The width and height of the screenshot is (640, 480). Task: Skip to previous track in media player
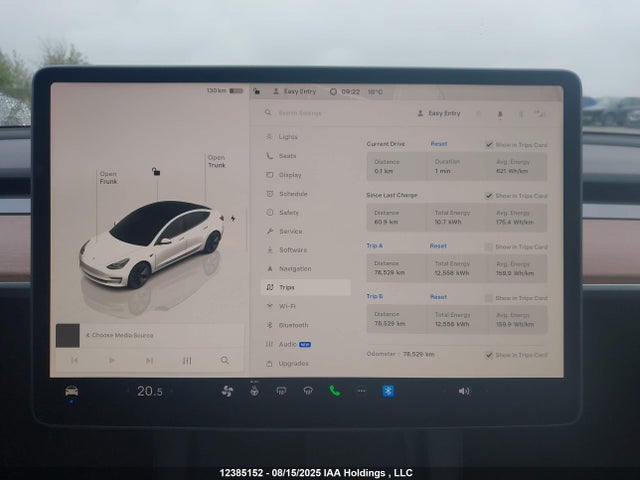74,360
